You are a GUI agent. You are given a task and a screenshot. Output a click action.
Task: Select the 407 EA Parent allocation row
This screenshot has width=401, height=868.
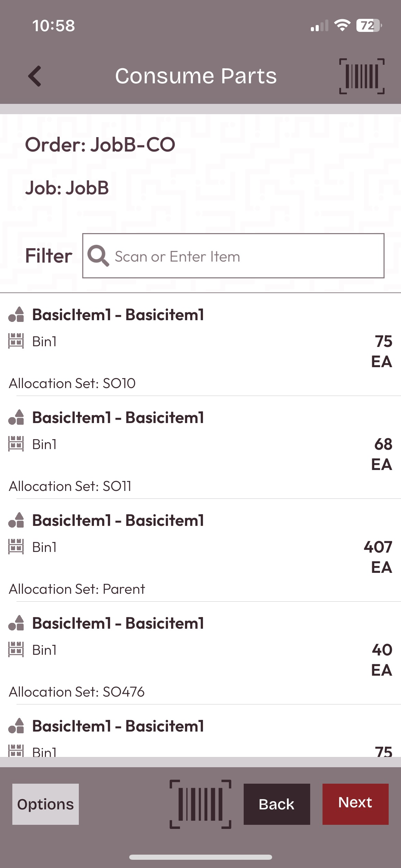point(200,550)
